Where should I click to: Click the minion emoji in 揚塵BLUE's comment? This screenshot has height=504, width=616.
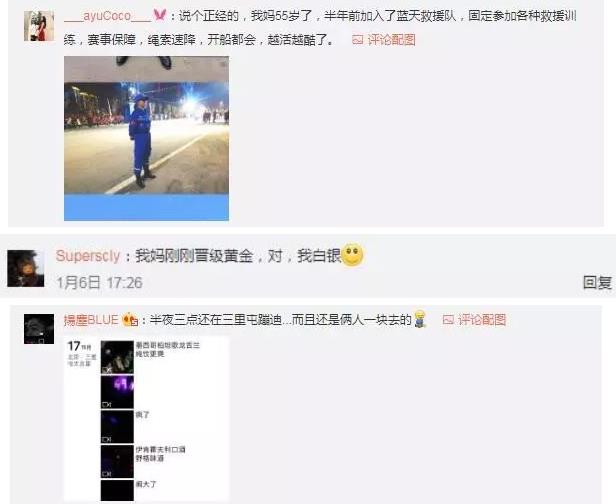coord(420,319)
